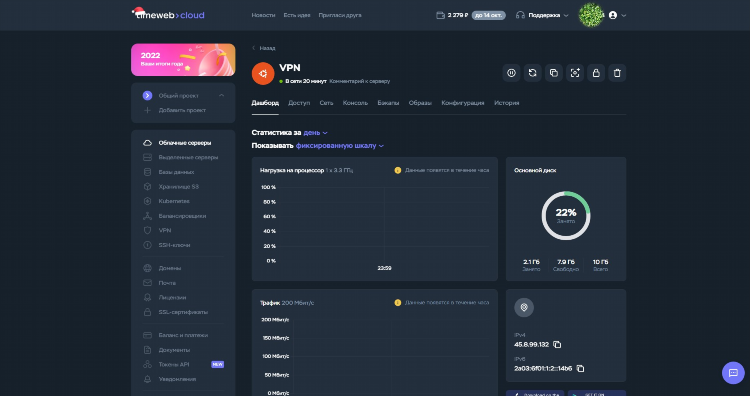This screenshot has width=750, height=396.
Task: Click the 22% disk usage ring
Action: point(566,216)
